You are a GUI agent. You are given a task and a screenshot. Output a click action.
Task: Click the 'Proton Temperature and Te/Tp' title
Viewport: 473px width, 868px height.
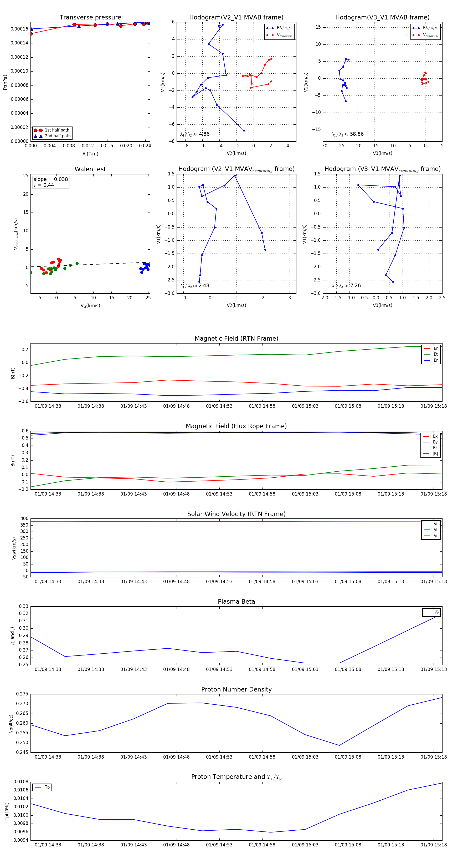pyautogui.click(x=236, y=777)
